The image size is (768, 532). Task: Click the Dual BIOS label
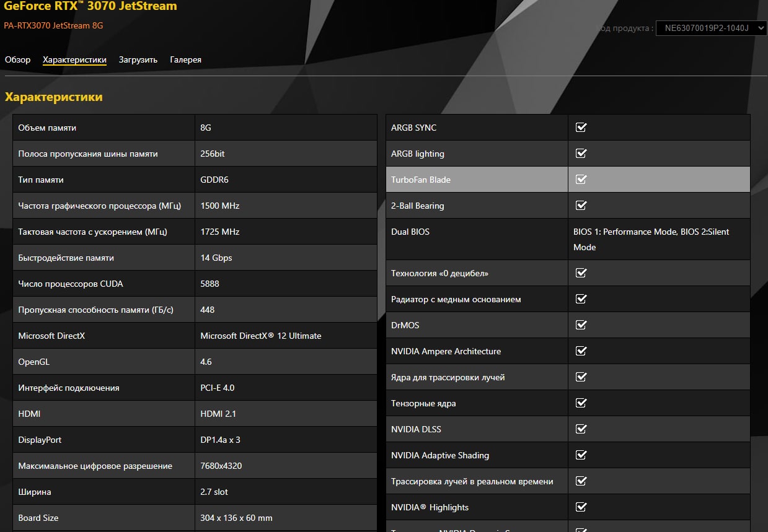tap(410, 232)
